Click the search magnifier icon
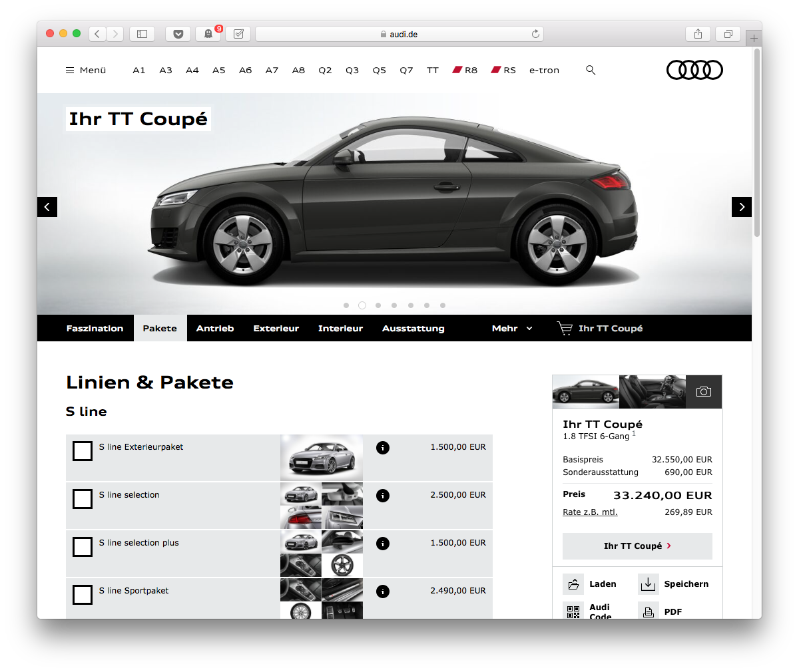 click(591, 70)
